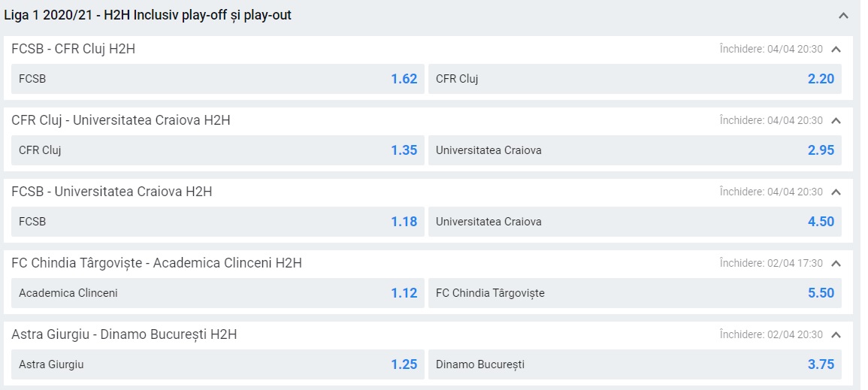Pick Academica Clinceni at odds 1.12
868x390 pixels.
(218, 293)
